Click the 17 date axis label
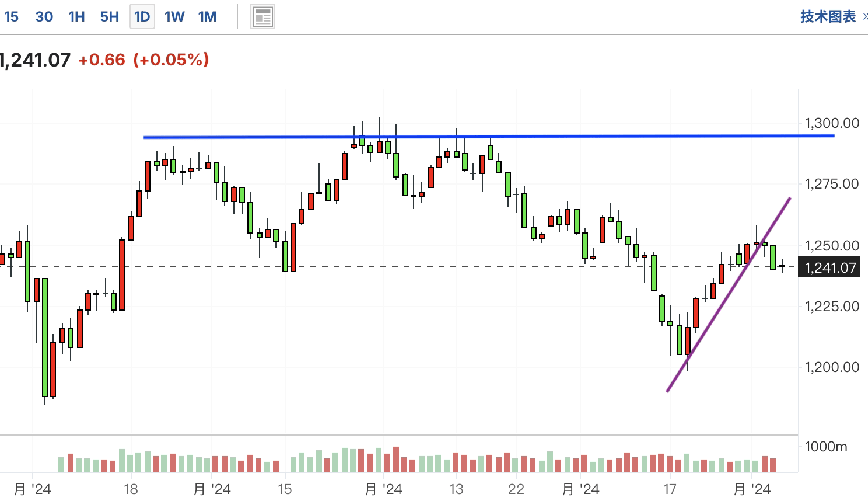The height and width of the screenshot is (501, 868). 670,489
